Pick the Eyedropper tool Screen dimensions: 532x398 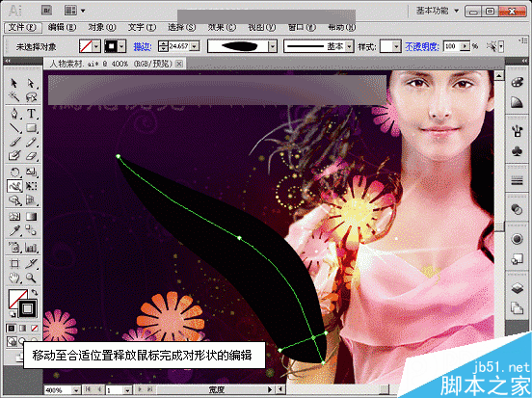pos(14,230)
